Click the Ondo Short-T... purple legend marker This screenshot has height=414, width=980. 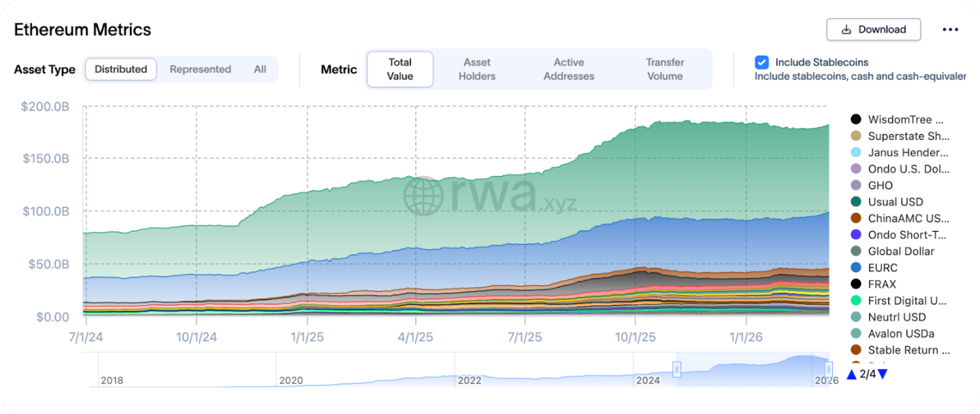pos(856,235)
